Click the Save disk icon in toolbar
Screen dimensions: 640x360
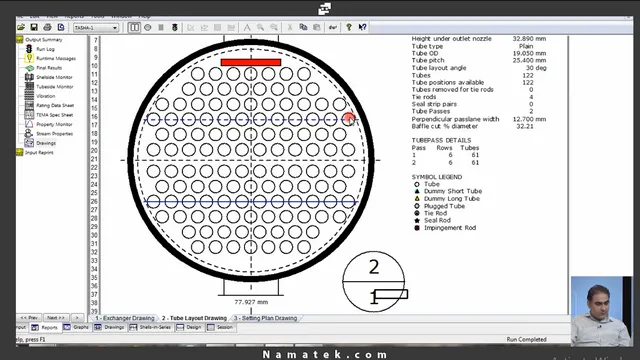[34, 27]
